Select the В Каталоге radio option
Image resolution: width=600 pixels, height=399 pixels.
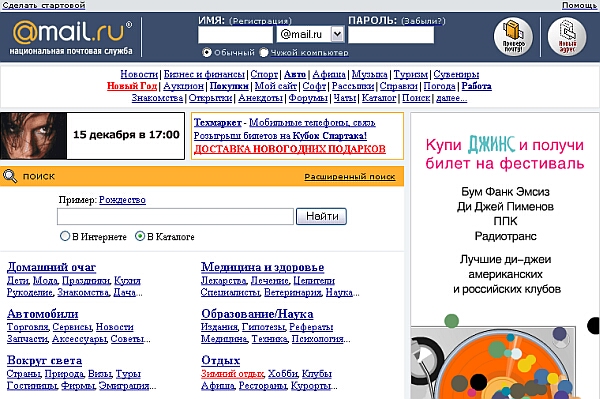click(140, 236)
